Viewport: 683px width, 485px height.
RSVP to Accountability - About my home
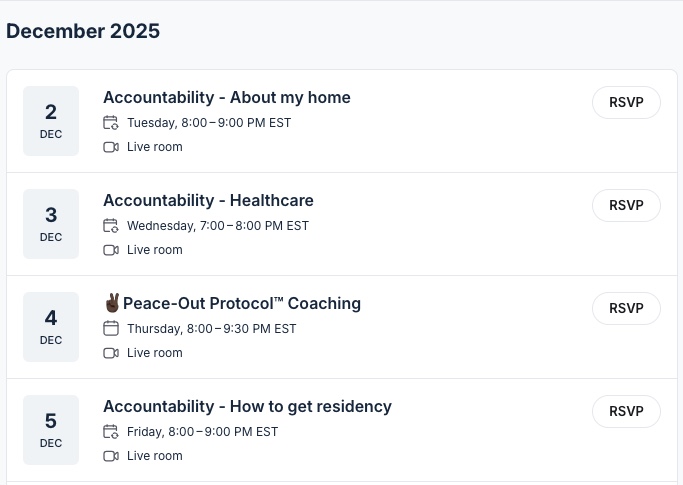[626, 102]
